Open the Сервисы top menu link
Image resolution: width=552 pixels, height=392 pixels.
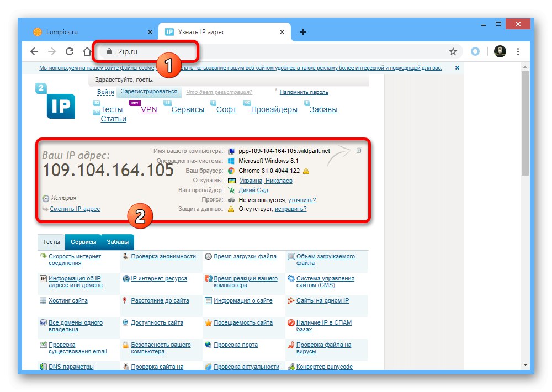[x=188, y=109]
